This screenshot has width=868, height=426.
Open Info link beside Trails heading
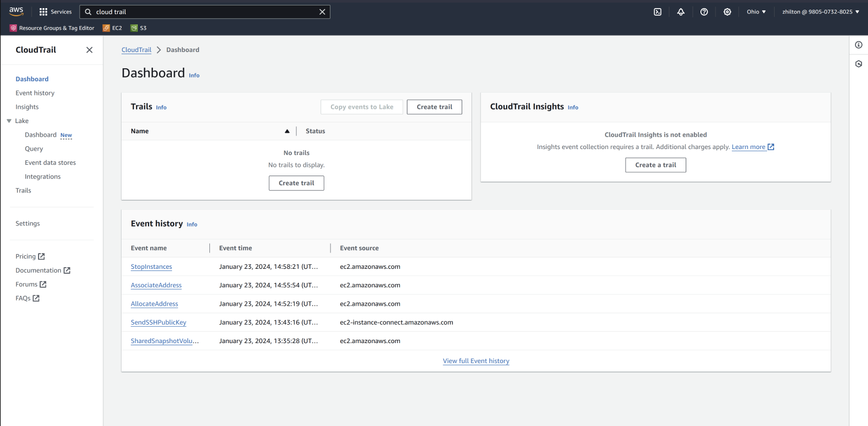[161, 107]
